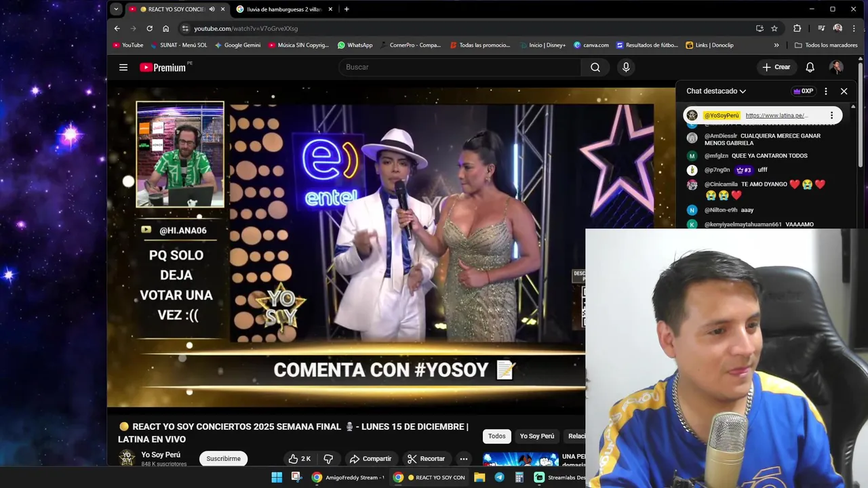The width and height of the screenshot is (868, 488).
Task: Expand the Chat destacado dropdown
Action: coord(715,91)
